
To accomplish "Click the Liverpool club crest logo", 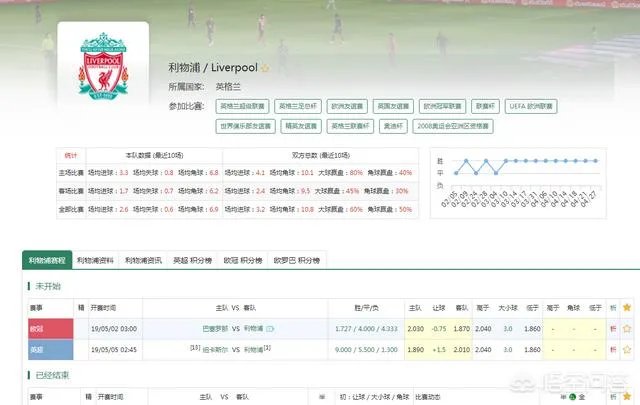I will (103, 75).
